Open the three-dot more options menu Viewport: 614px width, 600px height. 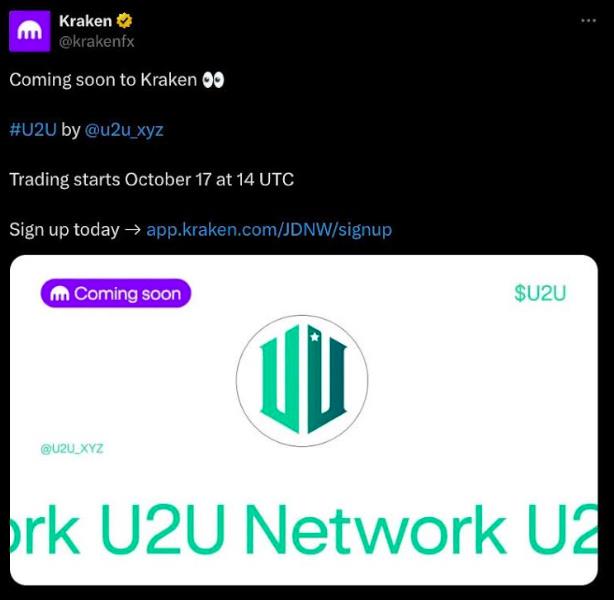pyautogui.click(x=588, y=20)
